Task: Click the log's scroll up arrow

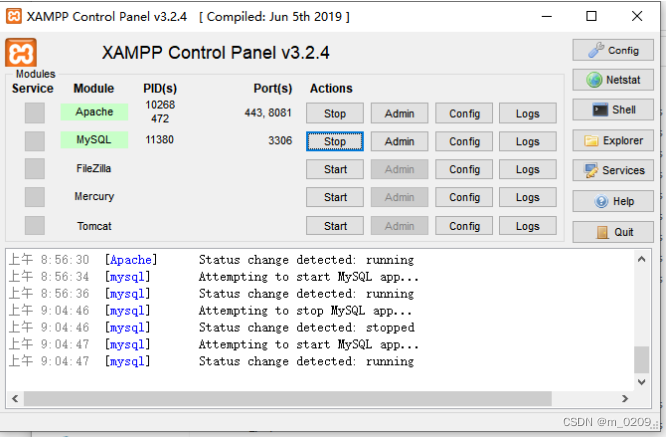Action: pyautogui.click(x=641, y=259)
